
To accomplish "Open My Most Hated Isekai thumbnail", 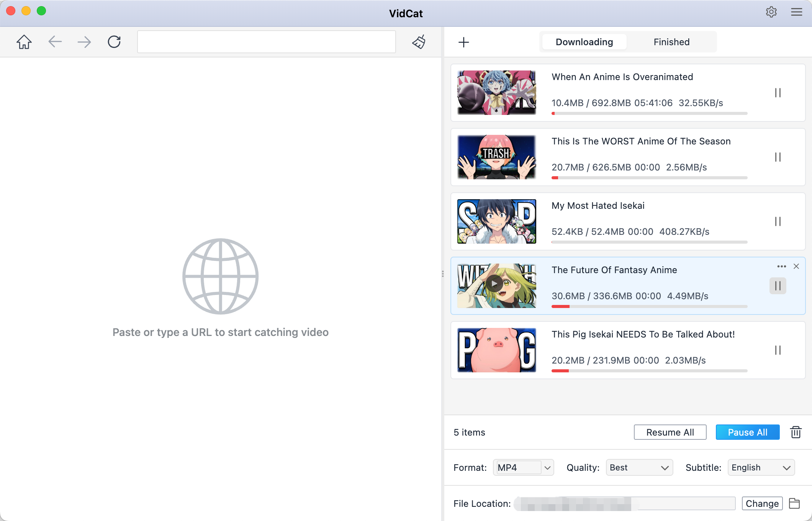I will point(497,221).
